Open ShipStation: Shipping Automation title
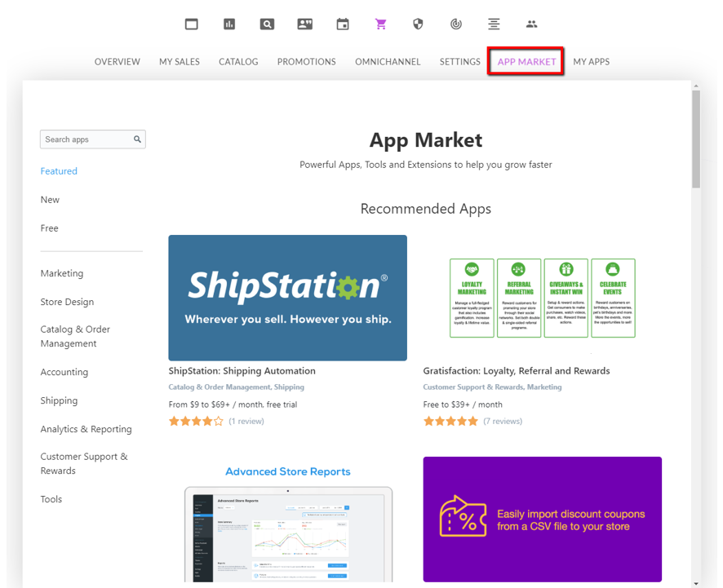The width and height of the screenshot is (723, 588). 242,371
